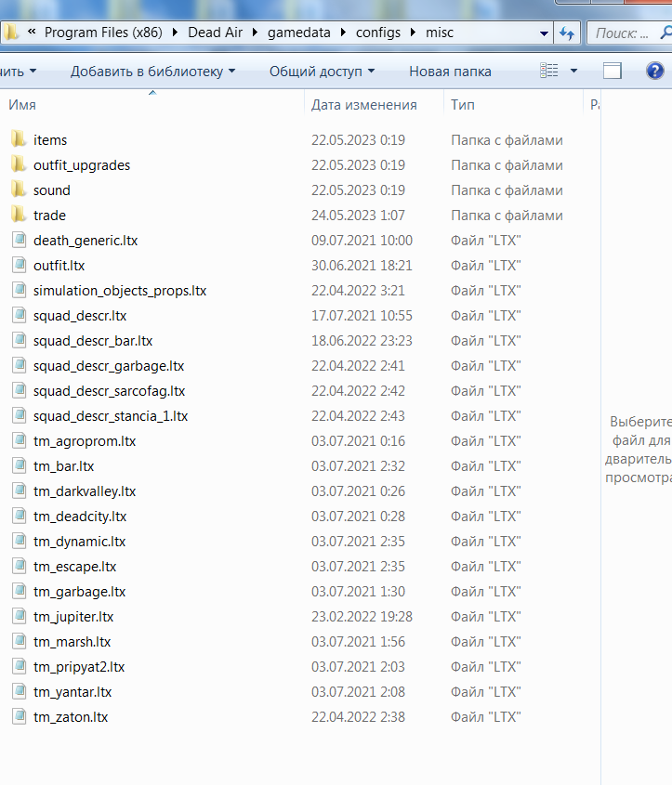Screen dimensions: 672x785
Task: Expand the arrow after Program Files (x86)
Action: pos(175,33)
